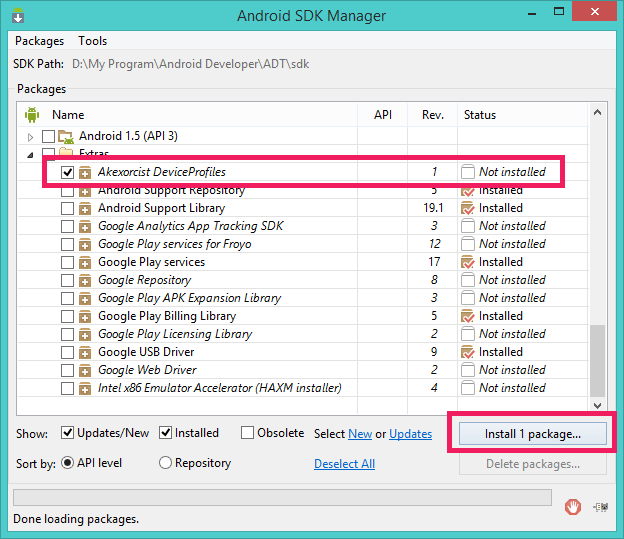Click the Android 1.5 platform folder icon

[x=66, y=137]
